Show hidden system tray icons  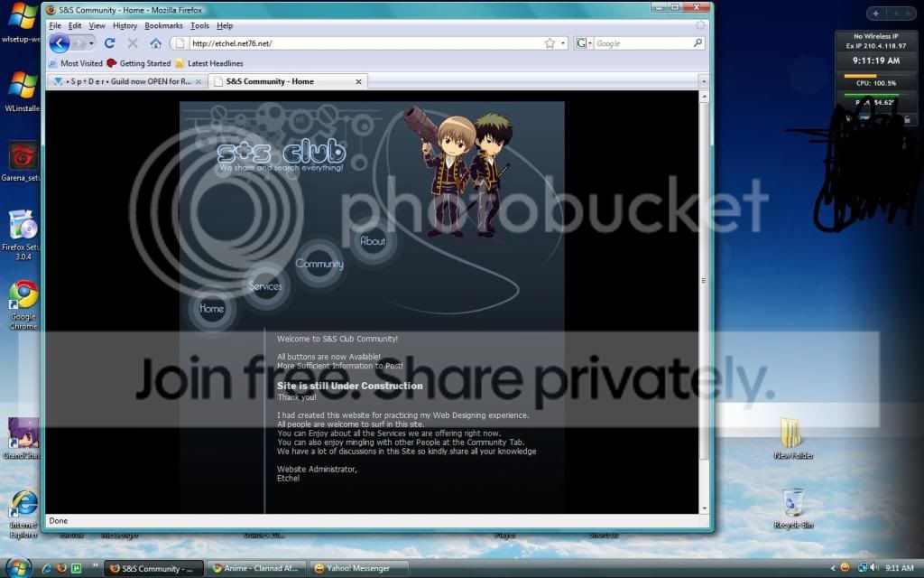click(x=833, y=569)
